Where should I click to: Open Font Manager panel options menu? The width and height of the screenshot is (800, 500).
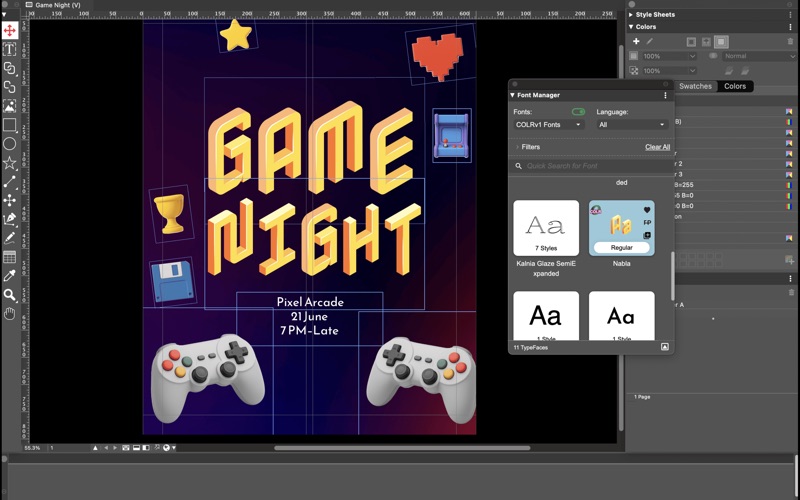[665, 95]
